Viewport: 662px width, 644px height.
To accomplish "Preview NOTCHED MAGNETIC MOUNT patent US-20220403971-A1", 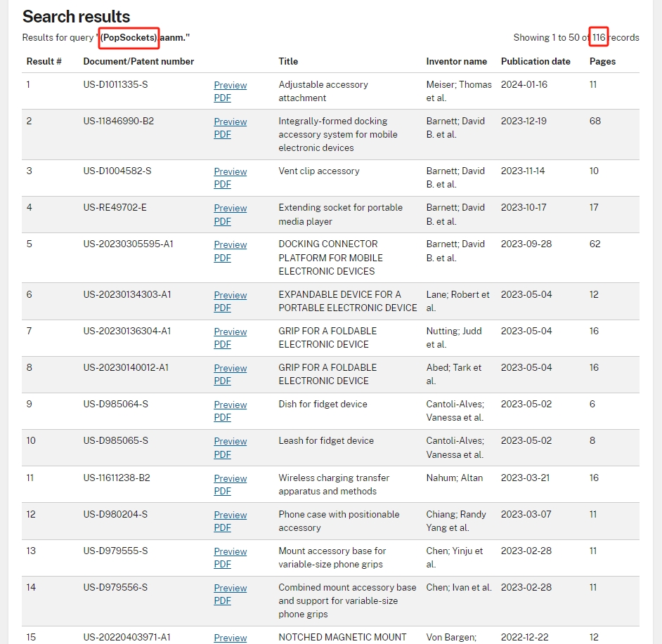I will click(x=230, y=638).
